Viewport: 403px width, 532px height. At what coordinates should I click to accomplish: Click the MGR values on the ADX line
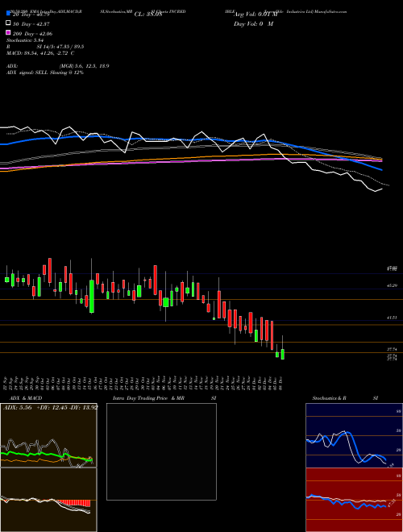[84, 66]
